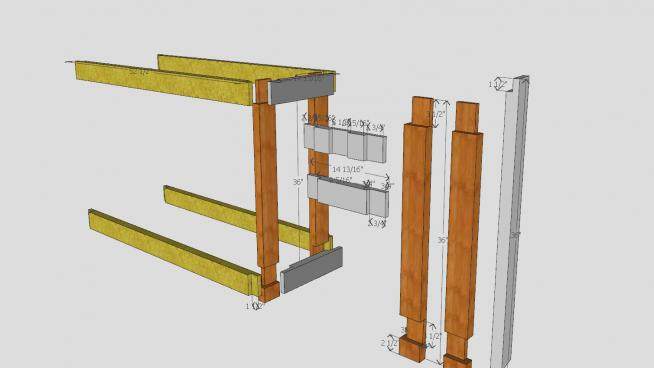The width and height of the screenshot is (654, 368).
Task: Select the left exploded orange leg
Action: 416,229
